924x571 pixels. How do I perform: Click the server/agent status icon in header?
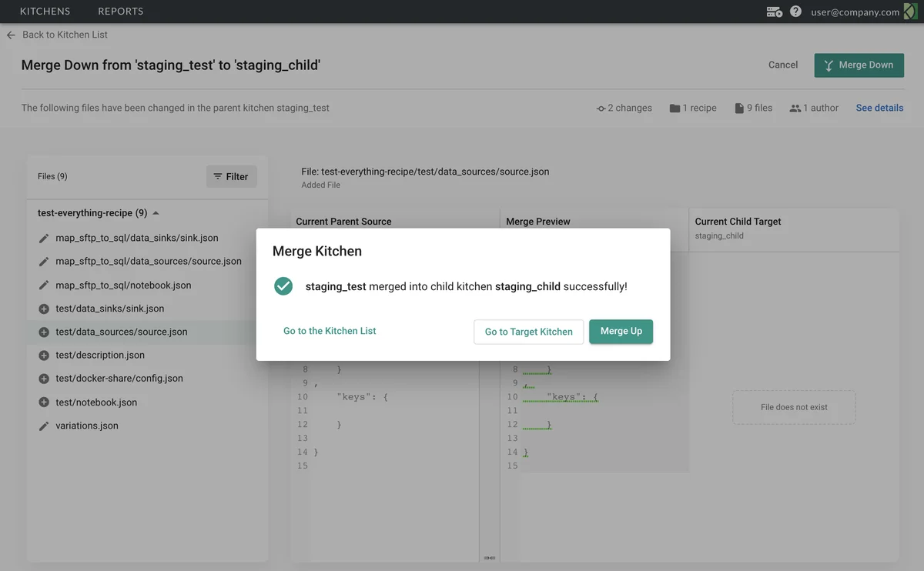click(x=774, y=12)
